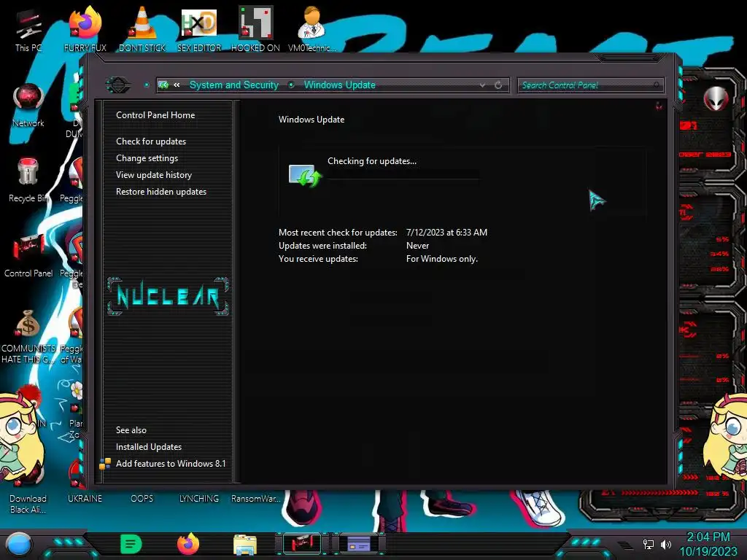The height and width of the screenshot is (560, 747).
Task: Click the '7/12/2023 at 6:33 AM' text
Action: coord(446,233)
